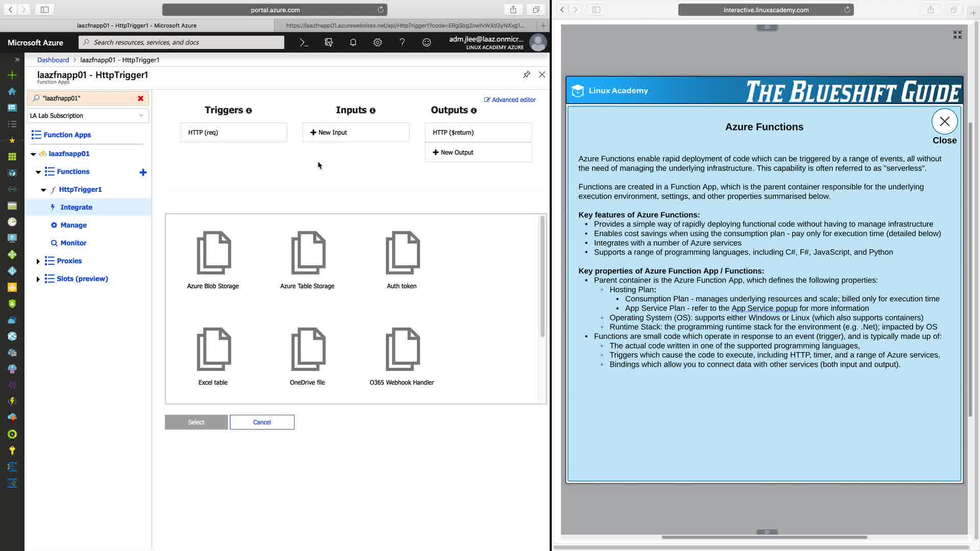This screenshot has height=551, width=980.
Task: Select the OneDrive file input
Action: 307,356
